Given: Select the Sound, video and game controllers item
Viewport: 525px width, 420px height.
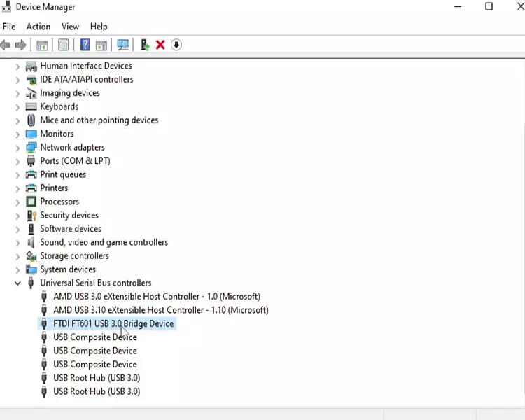Looking at the screenshot, I should (x=104, y=242).
